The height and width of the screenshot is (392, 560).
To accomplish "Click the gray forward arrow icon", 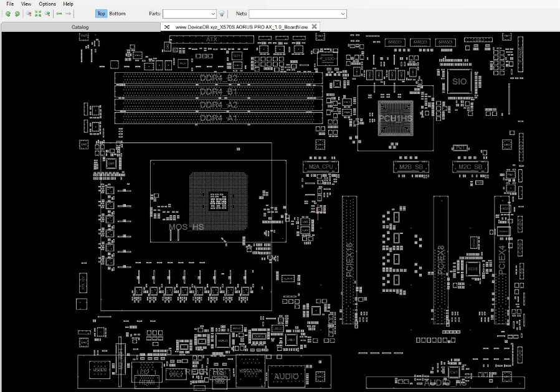I will click(x=68, y=14).
